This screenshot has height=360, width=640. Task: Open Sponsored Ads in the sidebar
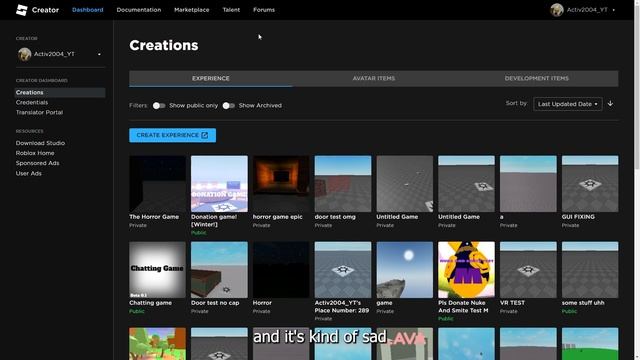[x=38, y=163]
